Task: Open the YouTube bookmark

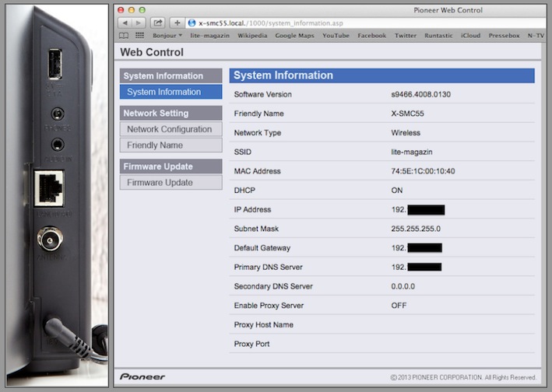Action: pos(336,36)
